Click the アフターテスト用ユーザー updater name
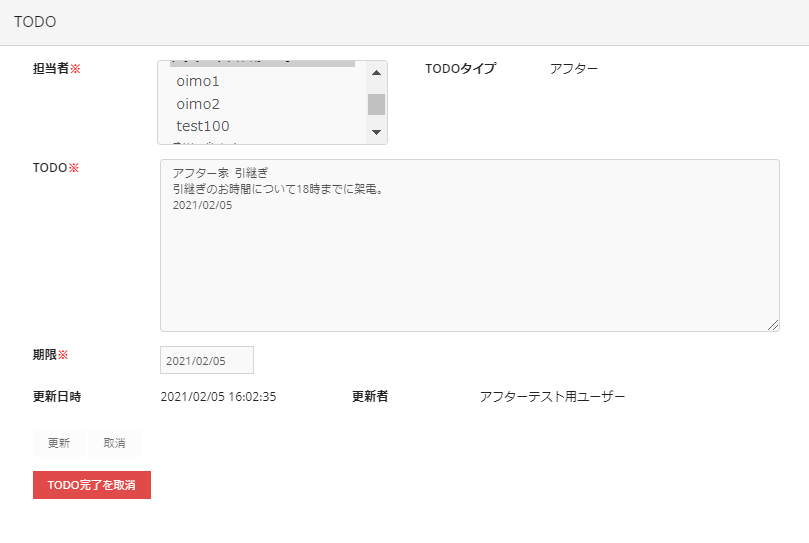 552,397
